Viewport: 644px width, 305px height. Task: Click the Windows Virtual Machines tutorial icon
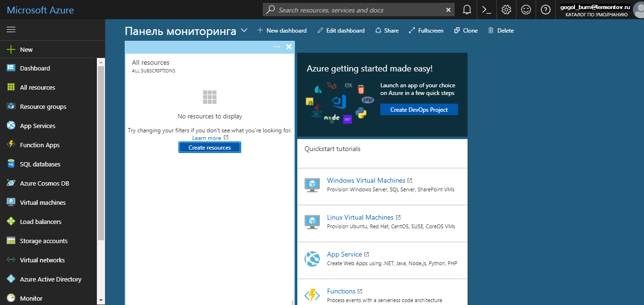tap(312, 185)
